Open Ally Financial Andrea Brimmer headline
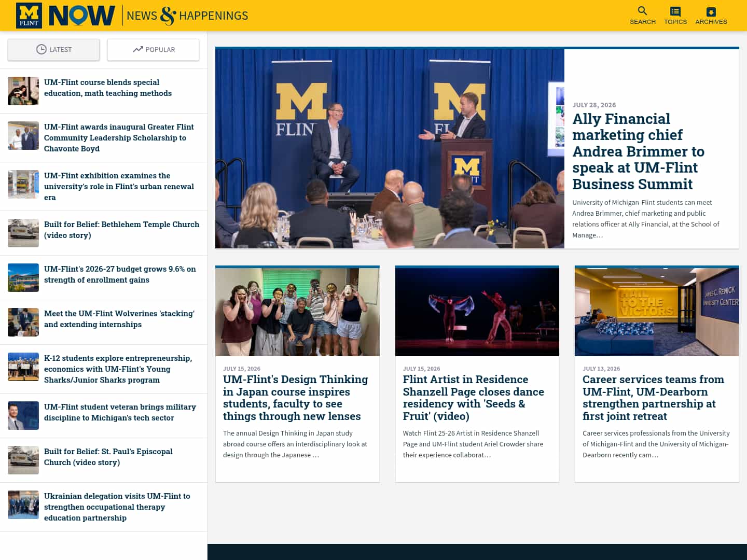 click(x=638, y=151)
